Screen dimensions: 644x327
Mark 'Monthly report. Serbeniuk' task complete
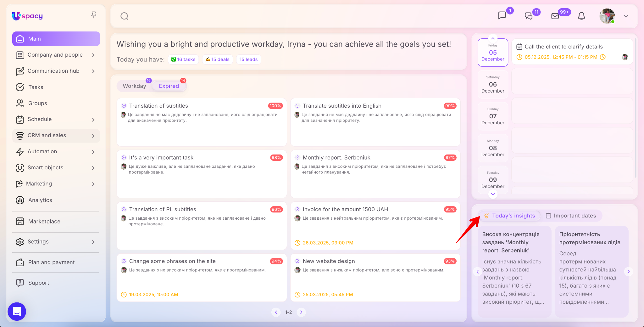coord(297,158)
